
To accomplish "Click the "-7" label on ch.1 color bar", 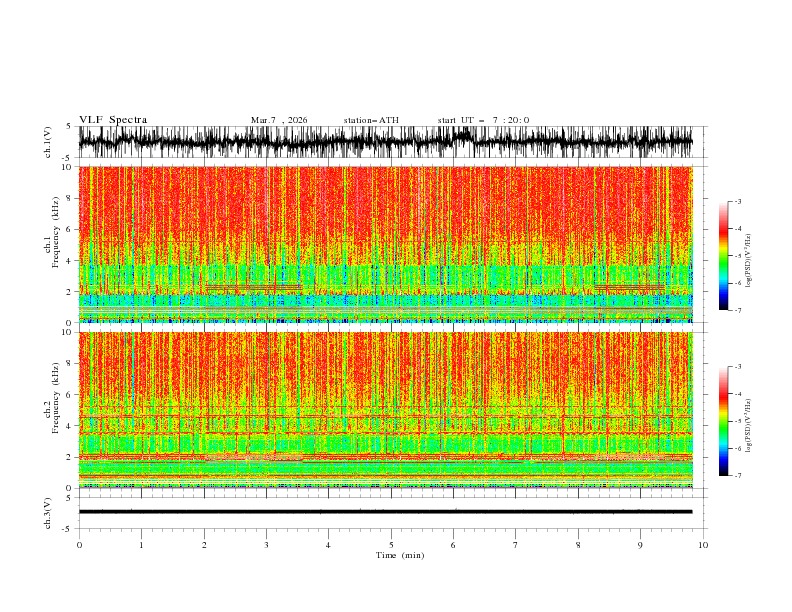I will 737,310.
